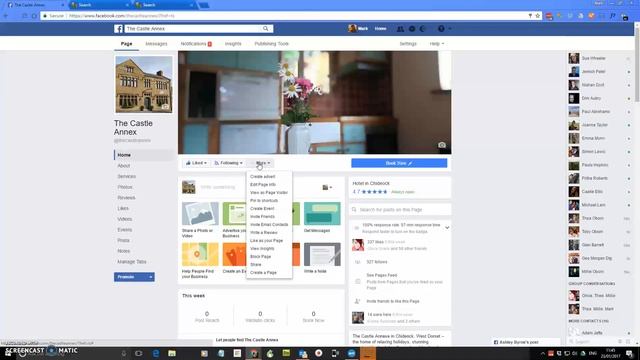Image resolution: width=640 pixels, height=360 pixels.
Task: Open Edge browser in the Windows taskbar
Action: click(x=156, y=353)
